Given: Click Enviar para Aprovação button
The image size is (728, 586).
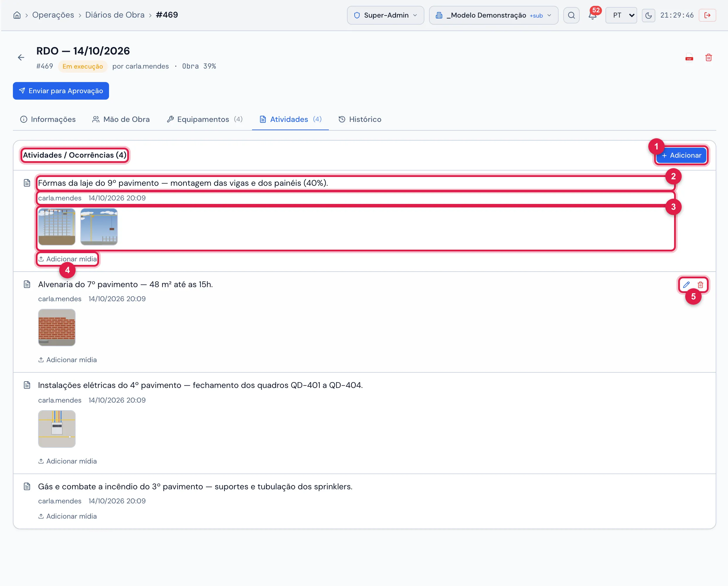Looking at the screenshot, I should click(61, 91).
